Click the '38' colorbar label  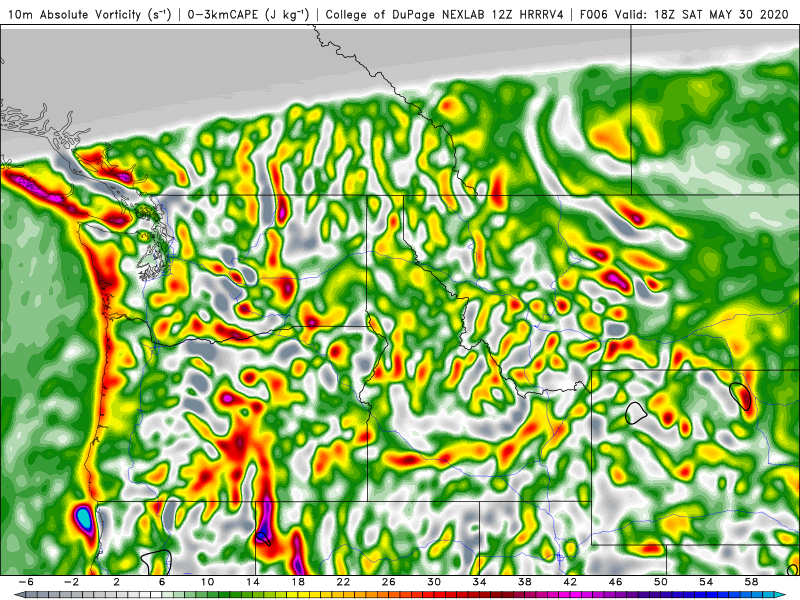tap(525, 582)
